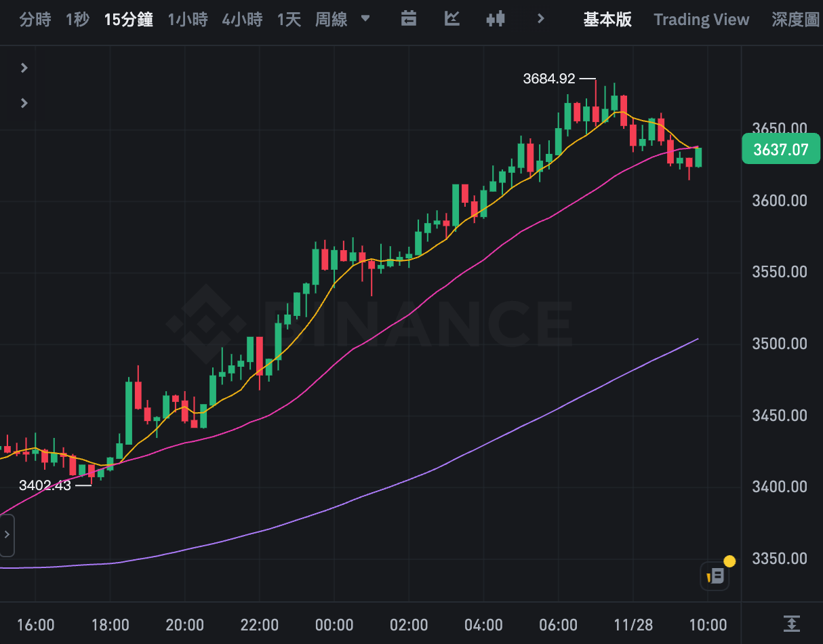The height and width of the screenshot is (644, 823).
Task: Open the 深度圖 depth chart tab
Action: pos(796,20)
